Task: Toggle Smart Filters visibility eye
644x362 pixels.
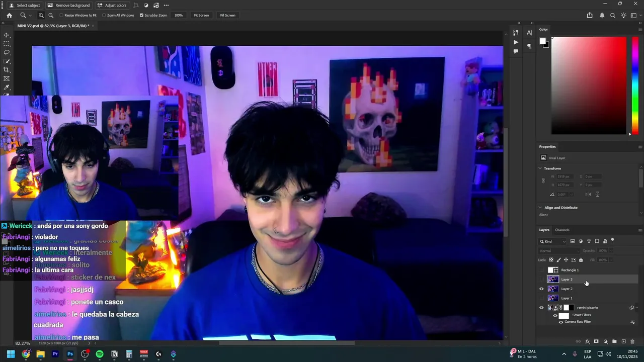Action: (555, 315)
